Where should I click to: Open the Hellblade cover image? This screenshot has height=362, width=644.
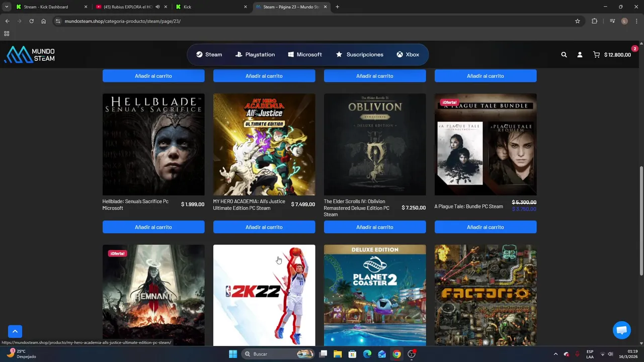pos(153,144)
